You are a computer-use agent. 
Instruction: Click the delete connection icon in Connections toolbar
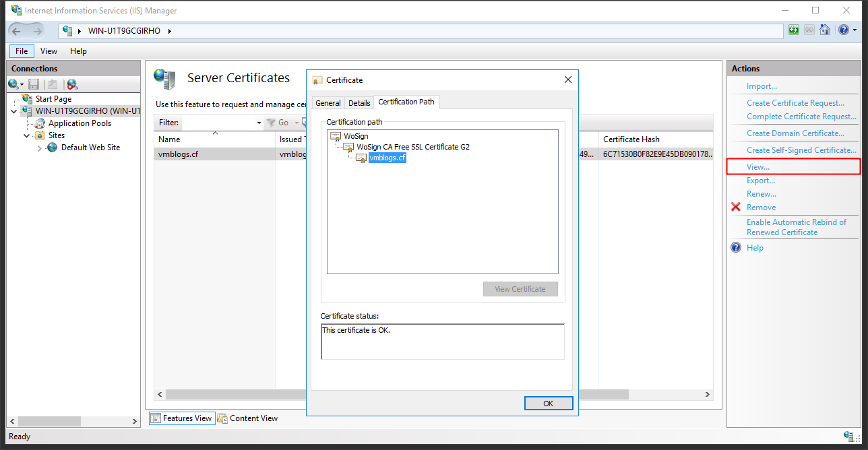click(x=72, y=84)
